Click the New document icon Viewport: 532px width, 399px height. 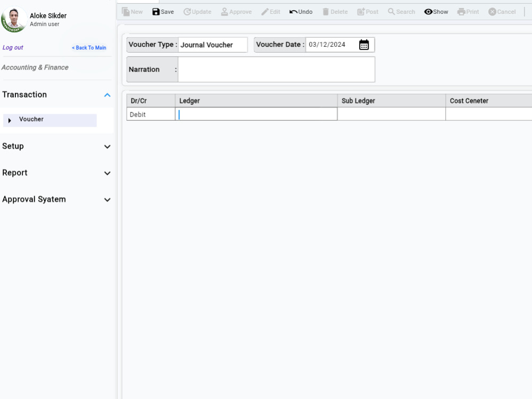click(126, 12)
